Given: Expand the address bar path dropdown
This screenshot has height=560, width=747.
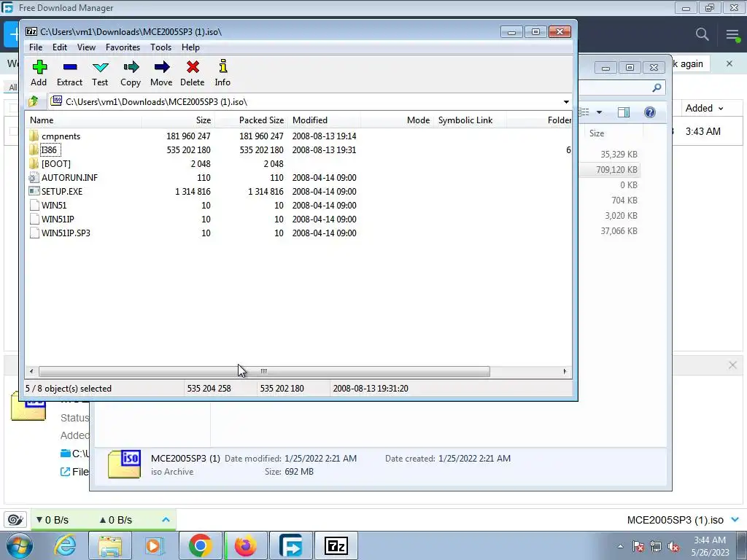Looking at the screenshot, I should (566, 102).
